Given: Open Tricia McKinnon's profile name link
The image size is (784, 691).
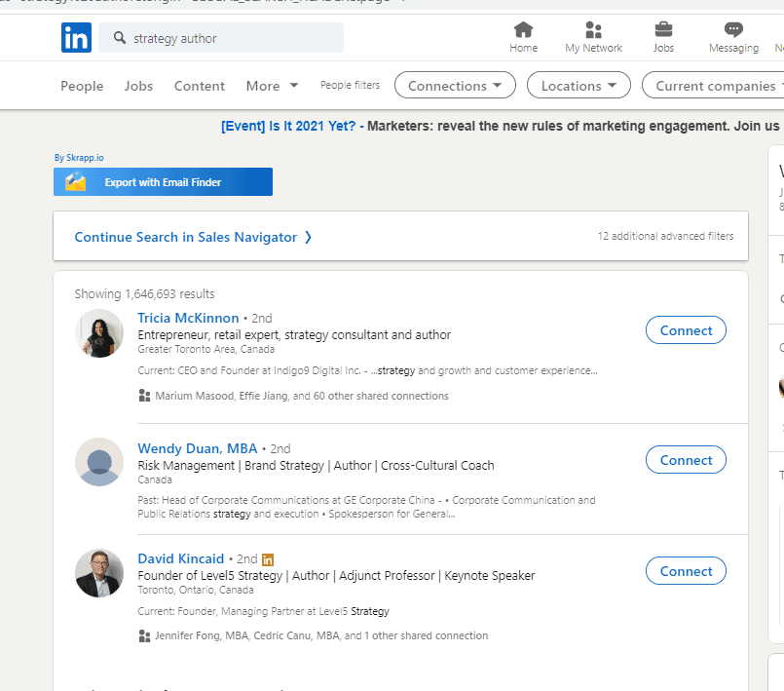Looking at the screenshot, I should [x=188, y=319].
